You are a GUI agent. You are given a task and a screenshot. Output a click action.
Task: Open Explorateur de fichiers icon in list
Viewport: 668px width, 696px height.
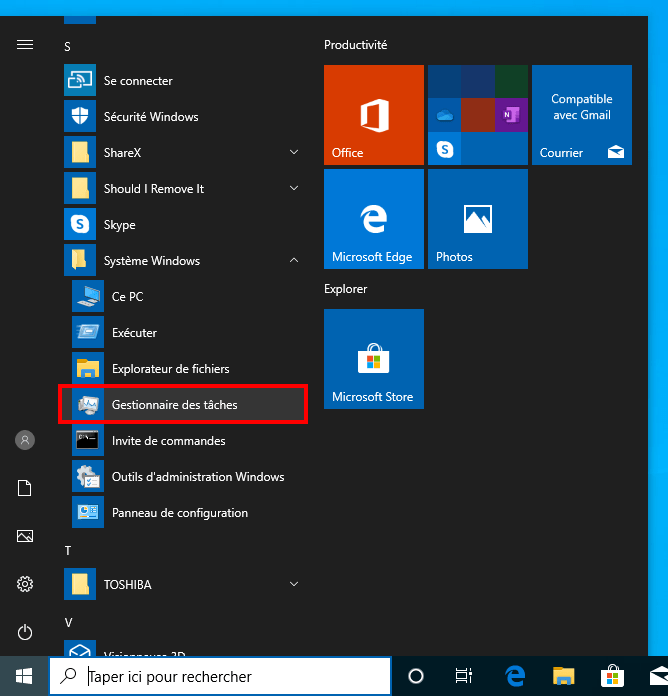[88, 368]
